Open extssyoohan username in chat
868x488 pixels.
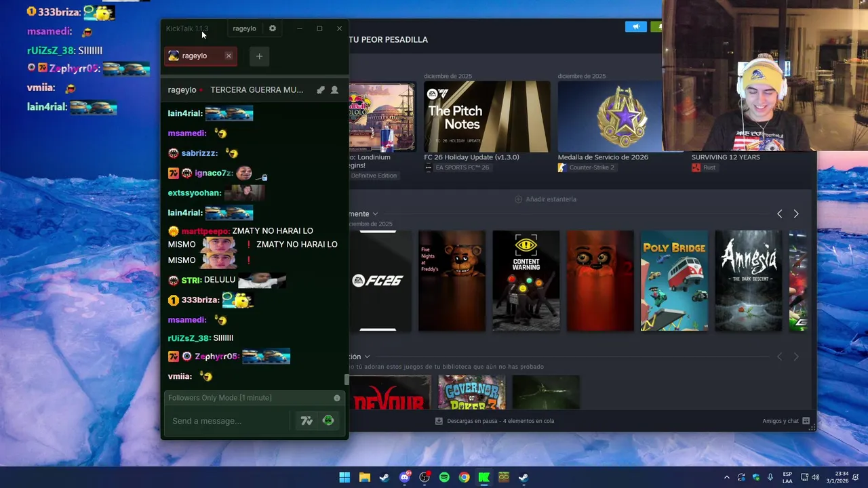click(x=195, y=193)
